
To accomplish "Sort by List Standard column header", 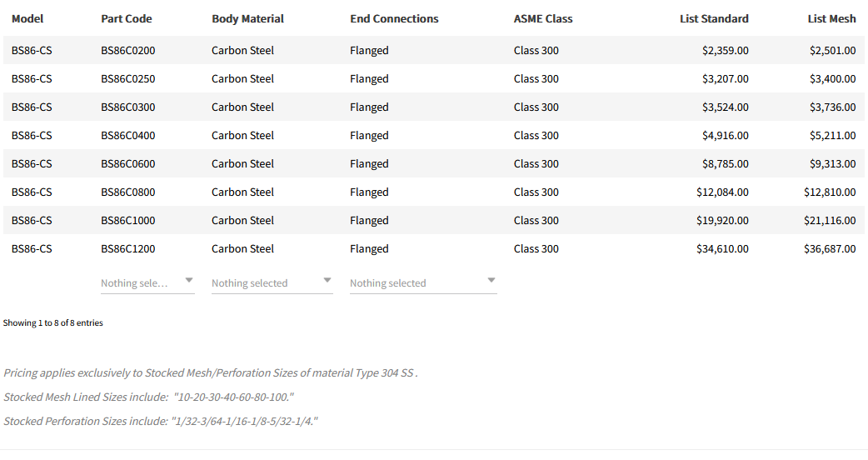I will pyautogui.click(x=714, y=18).
